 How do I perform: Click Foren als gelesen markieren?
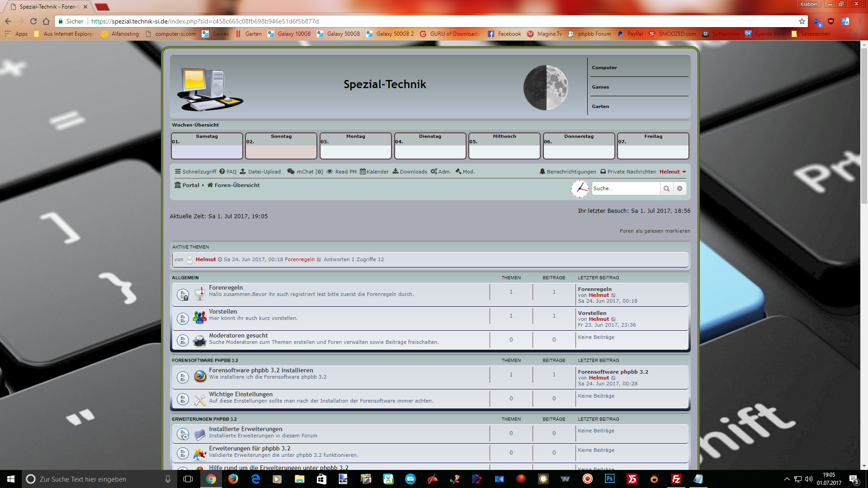point(655,231)
